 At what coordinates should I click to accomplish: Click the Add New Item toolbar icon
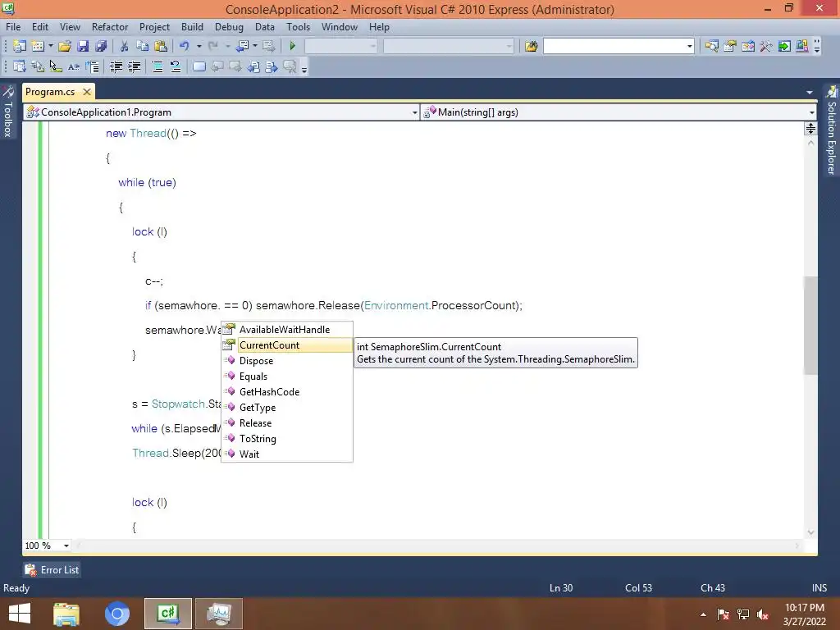(38, 46)
